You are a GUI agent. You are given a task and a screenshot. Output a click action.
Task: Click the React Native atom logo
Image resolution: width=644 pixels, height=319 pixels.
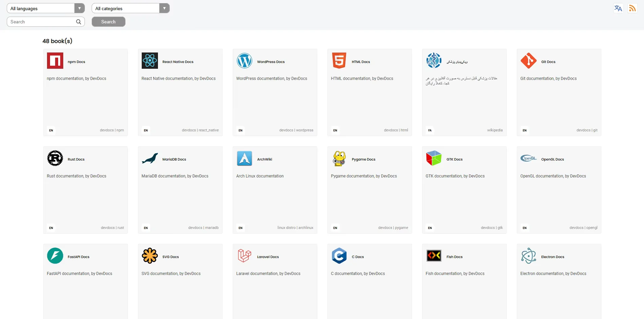pos(150,61)
